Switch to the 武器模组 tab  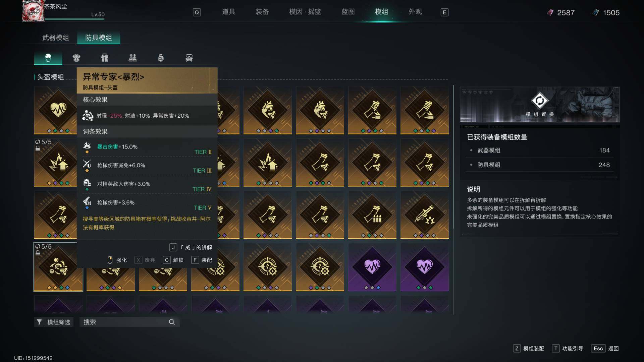point(56,38)
